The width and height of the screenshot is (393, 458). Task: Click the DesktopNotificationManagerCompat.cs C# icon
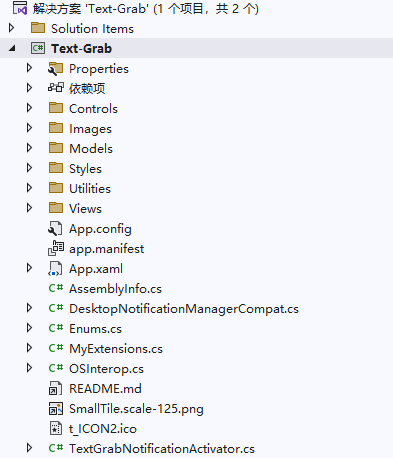coord(56,308)
